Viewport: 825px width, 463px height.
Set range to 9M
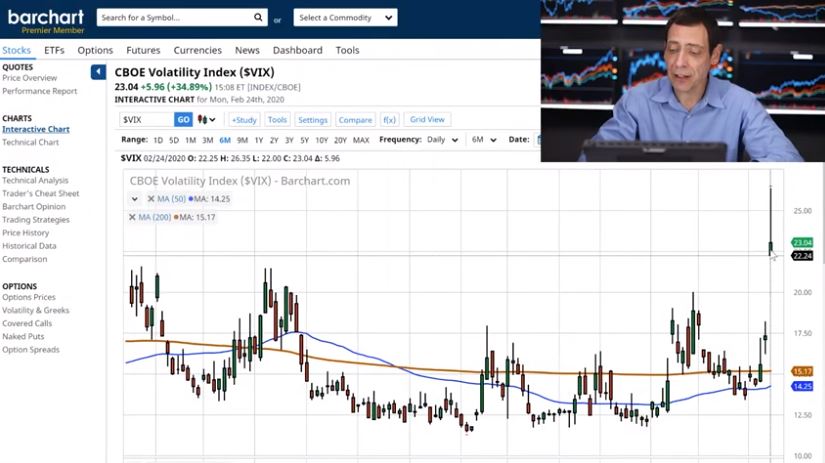coord(242,140)
